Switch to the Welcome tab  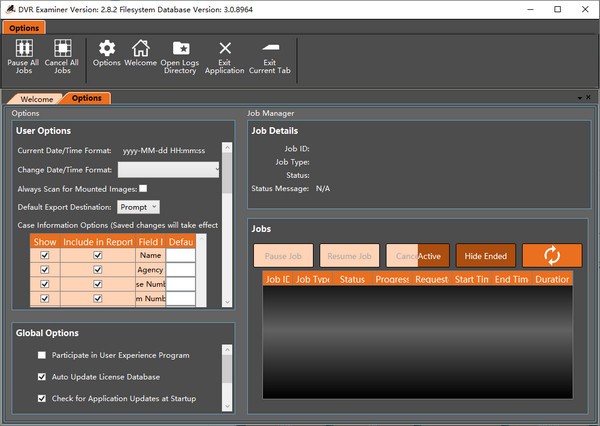(36, 99)
